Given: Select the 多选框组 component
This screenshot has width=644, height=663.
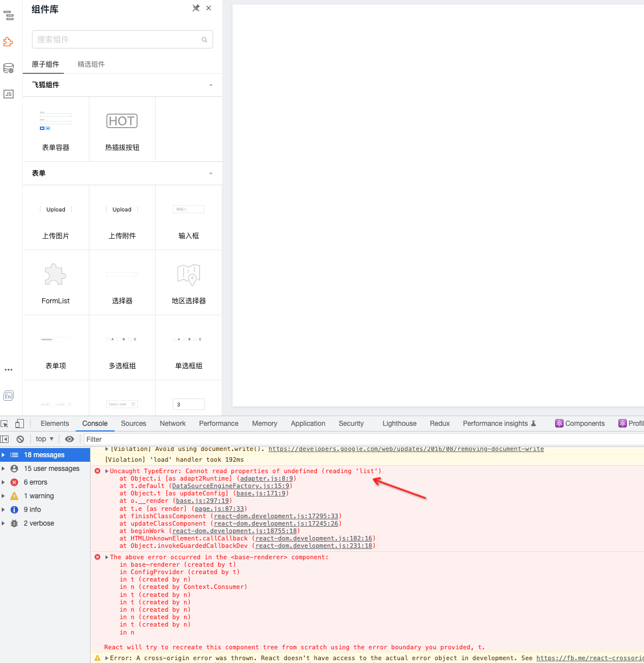Looking at the screenshot, I should pos(122,348).
